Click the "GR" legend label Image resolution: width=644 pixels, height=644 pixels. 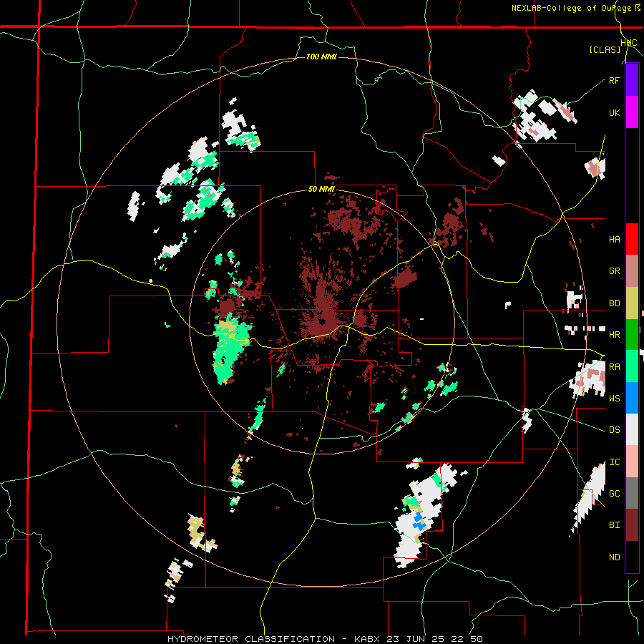coord(614,271)
